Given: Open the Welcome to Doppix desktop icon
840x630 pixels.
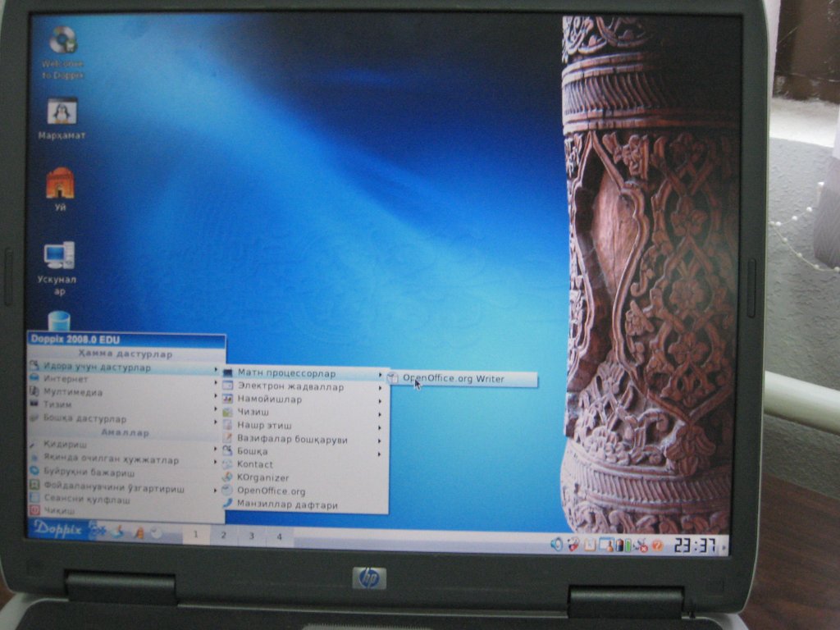Looking at the screenshot, I should click(x=62, y=52).
